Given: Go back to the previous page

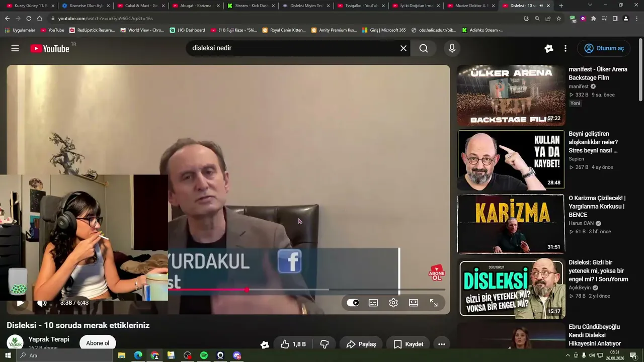Looking at the screenshot, I should tap(7, 19).
